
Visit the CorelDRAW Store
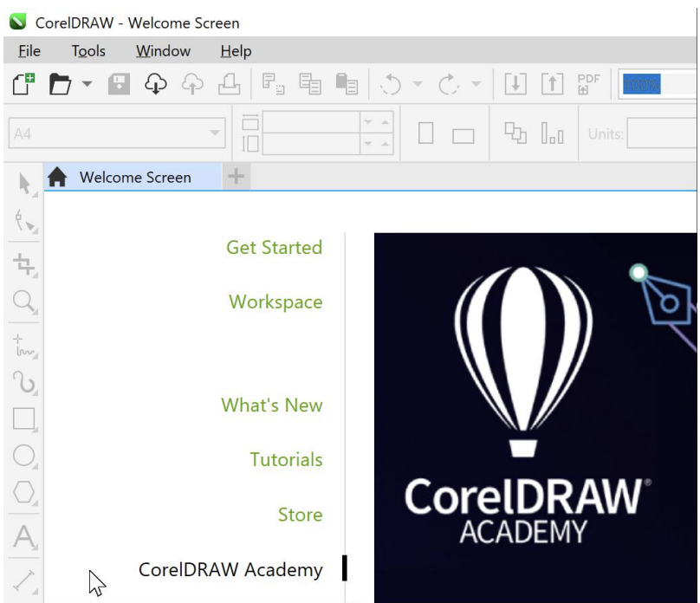coord(300,514)
